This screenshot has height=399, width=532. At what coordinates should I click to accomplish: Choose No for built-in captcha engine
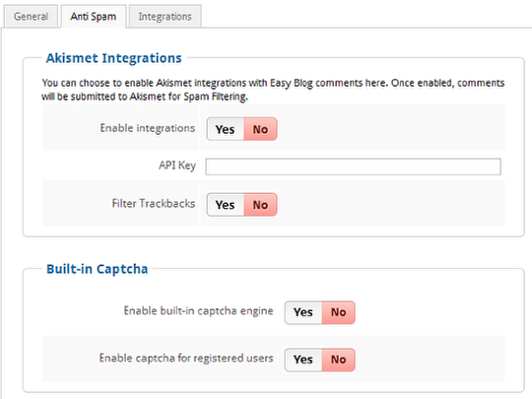(339, 312)
